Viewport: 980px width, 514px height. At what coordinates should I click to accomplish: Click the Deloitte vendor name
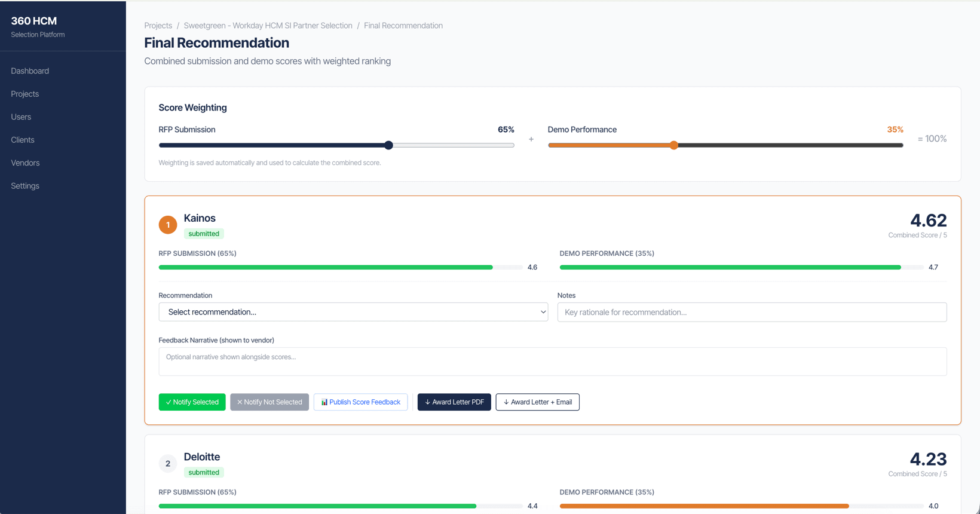pos(202,457)
